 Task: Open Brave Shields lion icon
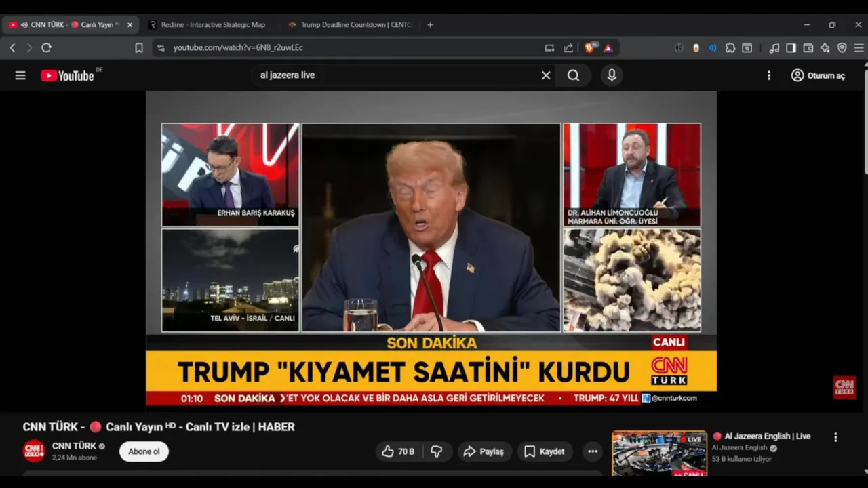591,47
